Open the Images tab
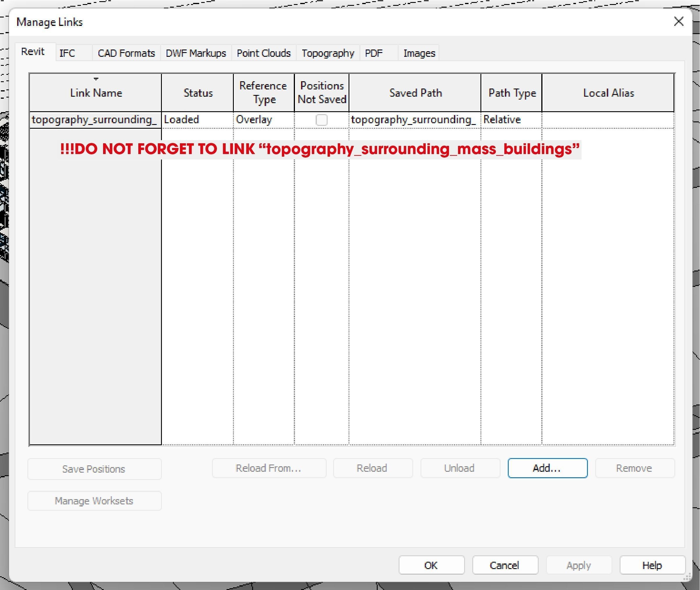This screenshot has height=590, width=700. point(419,53)
